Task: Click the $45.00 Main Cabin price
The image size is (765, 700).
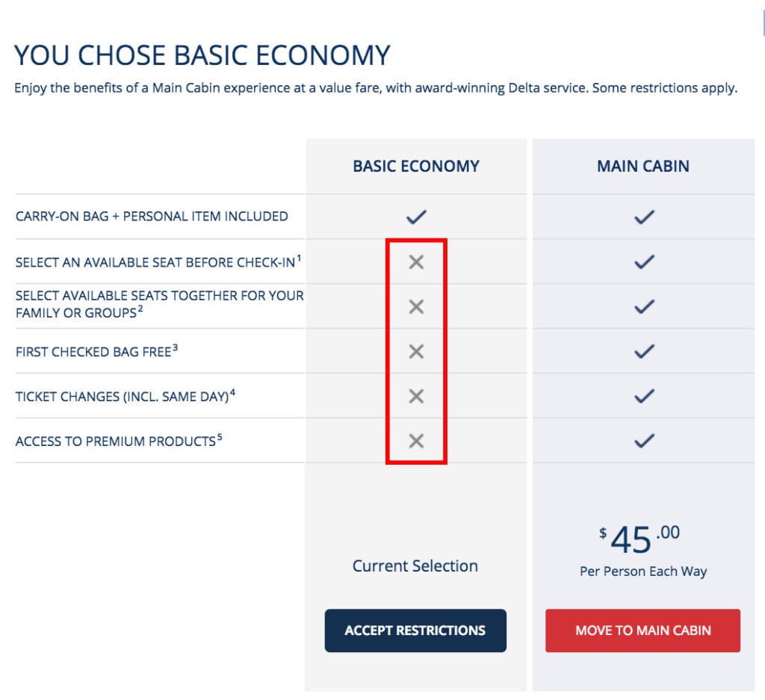Action: pyautogui.click(x=639, y=539)
